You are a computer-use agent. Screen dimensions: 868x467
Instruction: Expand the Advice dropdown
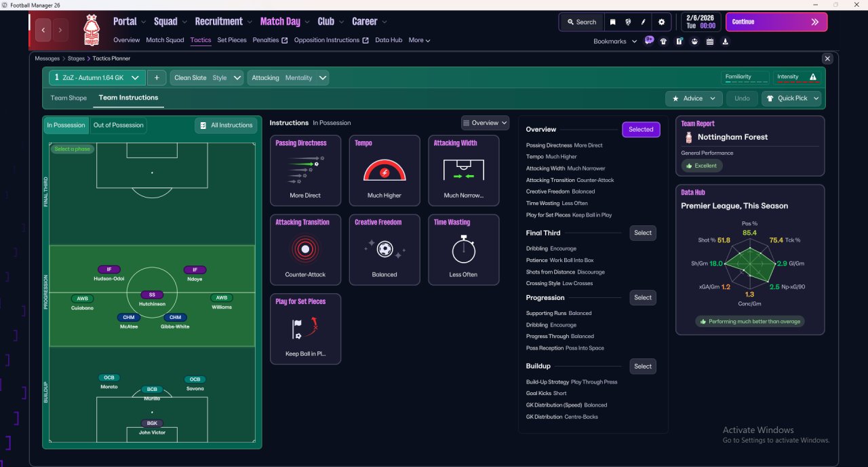[x=694, y=98]
